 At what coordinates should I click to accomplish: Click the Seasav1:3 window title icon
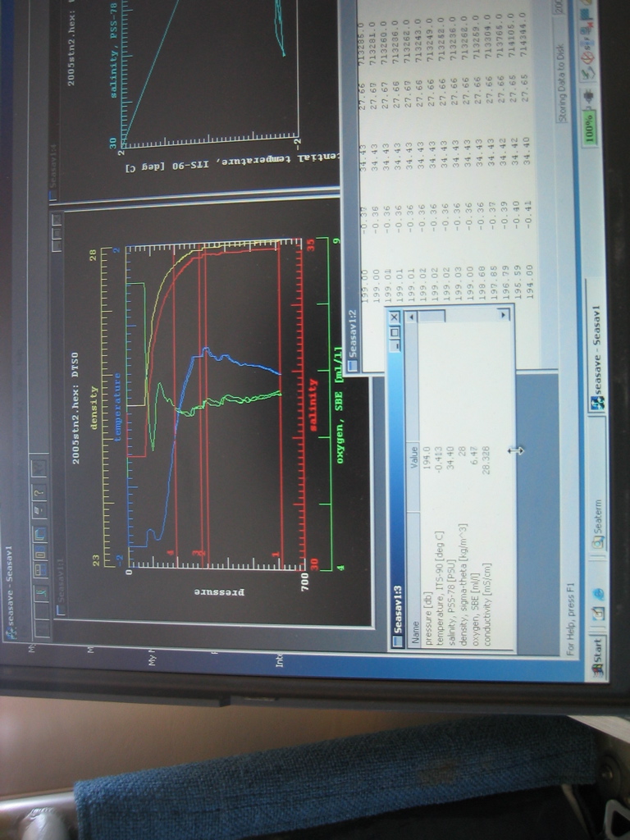(398, 641)
